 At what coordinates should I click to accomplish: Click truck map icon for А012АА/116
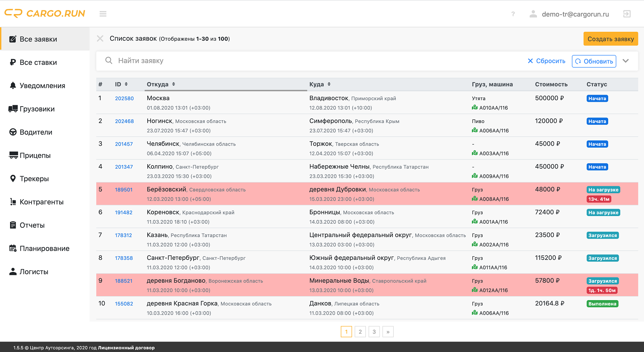[475, 290]
